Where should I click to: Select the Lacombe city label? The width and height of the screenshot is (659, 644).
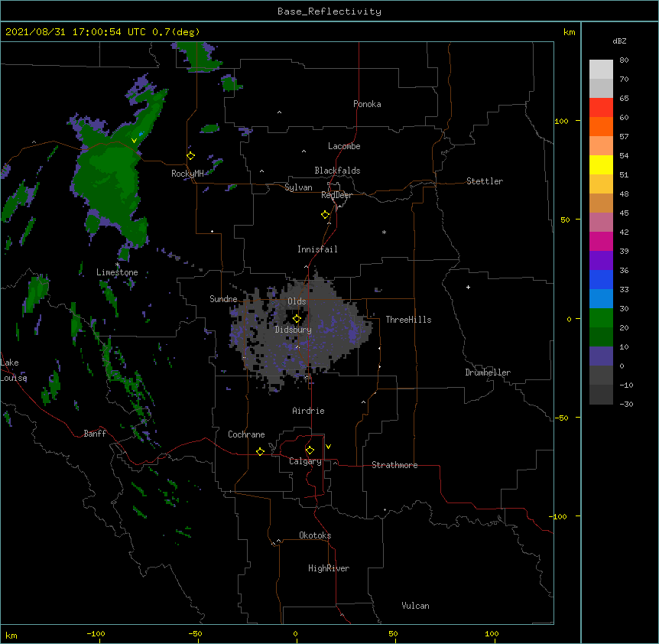344,146
